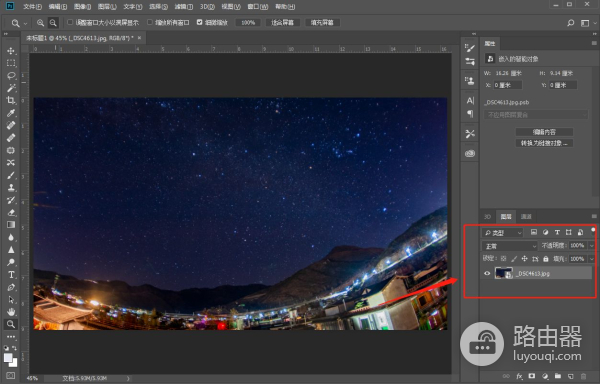Hide the _DSC4613.jpg layer with eye icon
The image size is (600, 384).
(487, 273)
